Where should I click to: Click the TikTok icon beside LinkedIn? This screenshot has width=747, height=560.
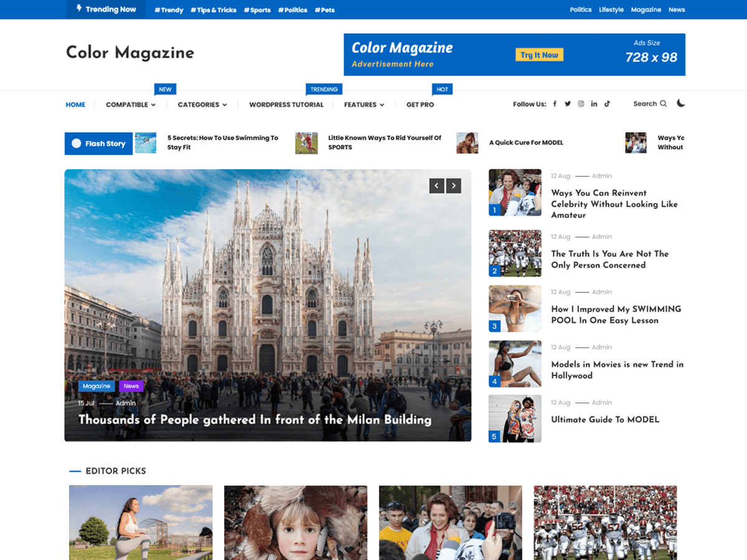point(607,104)
